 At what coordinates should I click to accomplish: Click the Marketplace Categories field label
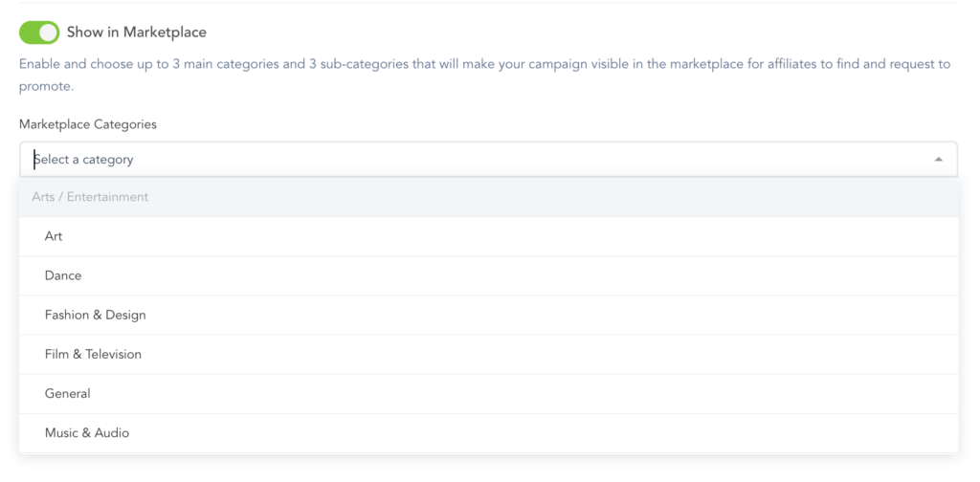coord(88,124)
